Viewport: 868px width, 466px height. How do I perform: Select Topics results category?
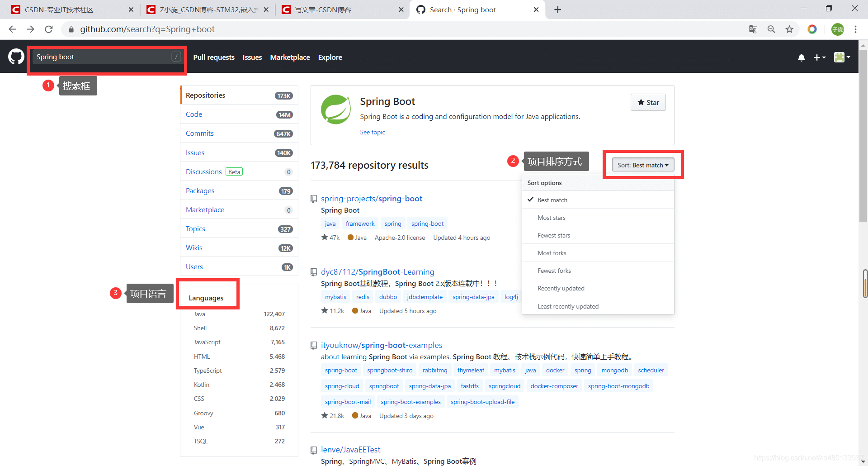tap(239, 229)
